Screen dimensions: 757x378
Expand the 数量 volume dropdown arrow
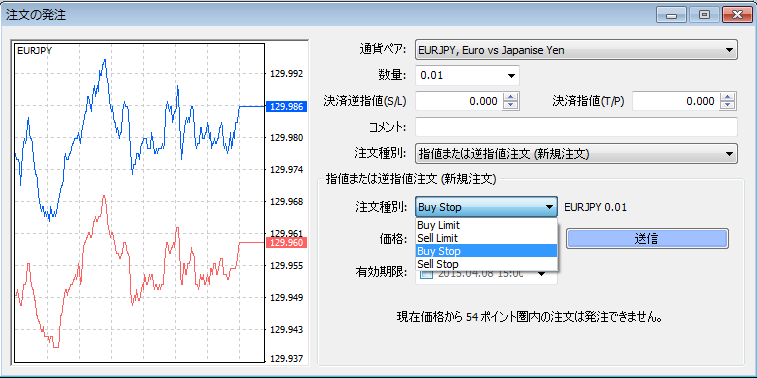pos(511,76)
